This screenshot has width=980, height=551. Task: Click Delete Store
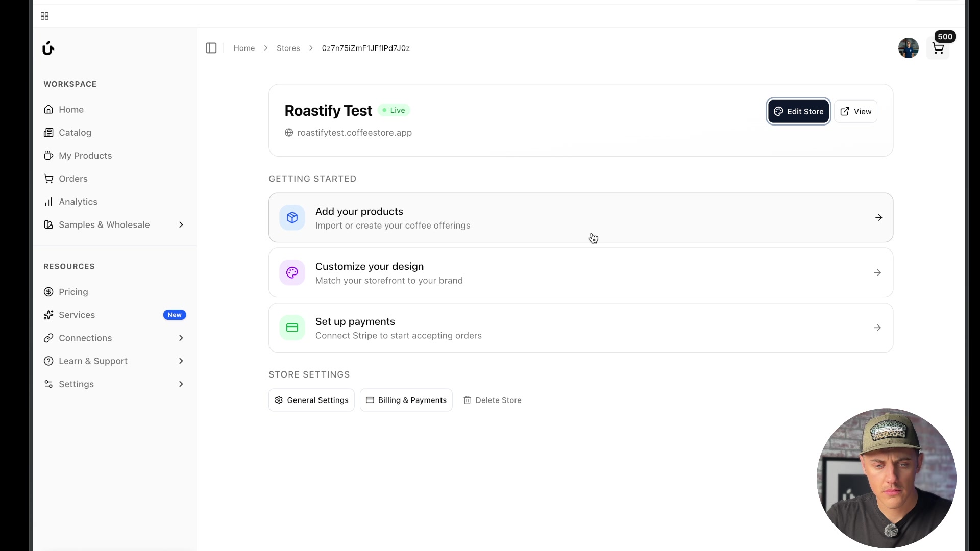click(x=492, y=400)
